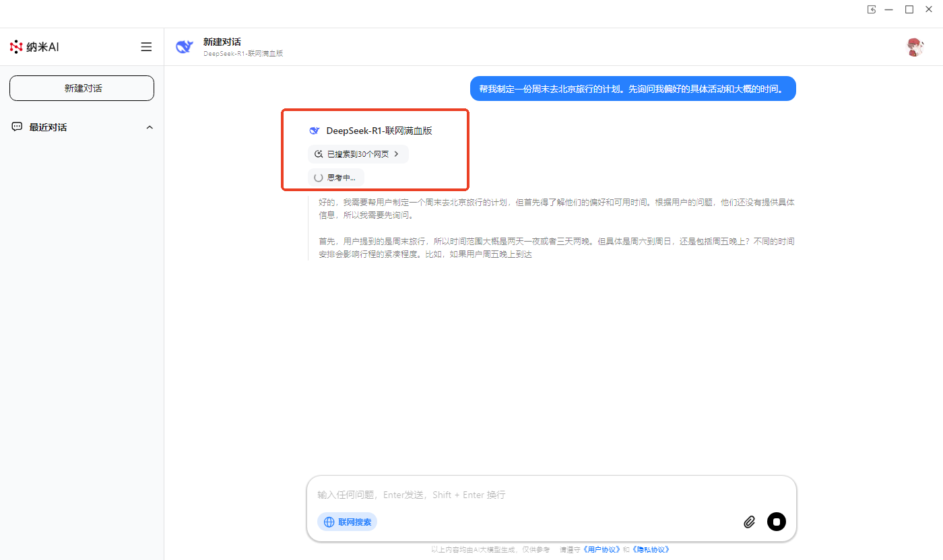This screenshot has width=943, height=560.
Task: Click DeepSeek-R1-联网满血版 label in reply
Action: [x=379, y=131]
